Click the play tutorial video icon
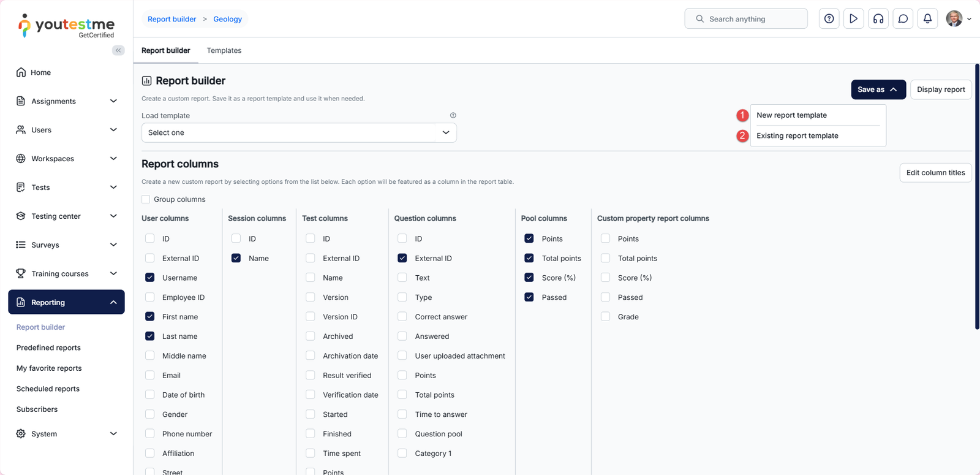Viewport: 980px width, 475px height. (x=853, y=19)
